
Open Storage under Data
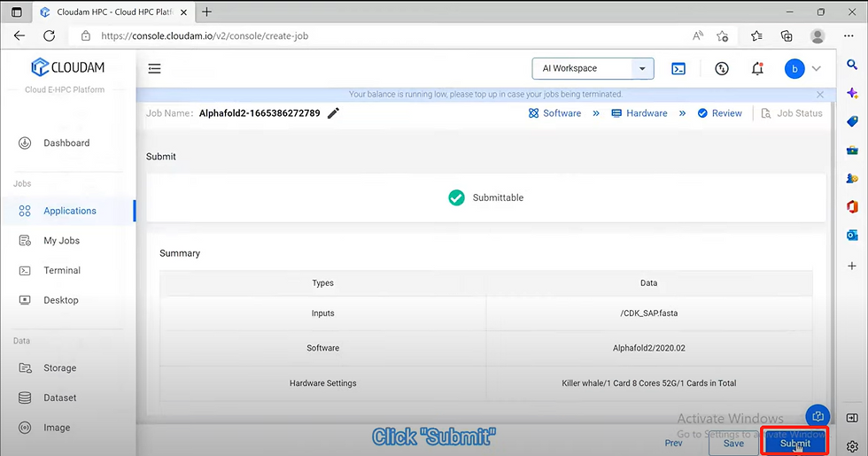60,368
